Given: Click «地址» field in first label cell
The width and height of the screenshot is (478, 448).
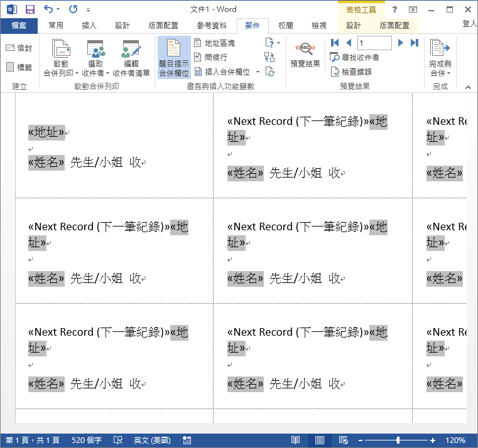Looking at the screenshot, I should (46, 132).
